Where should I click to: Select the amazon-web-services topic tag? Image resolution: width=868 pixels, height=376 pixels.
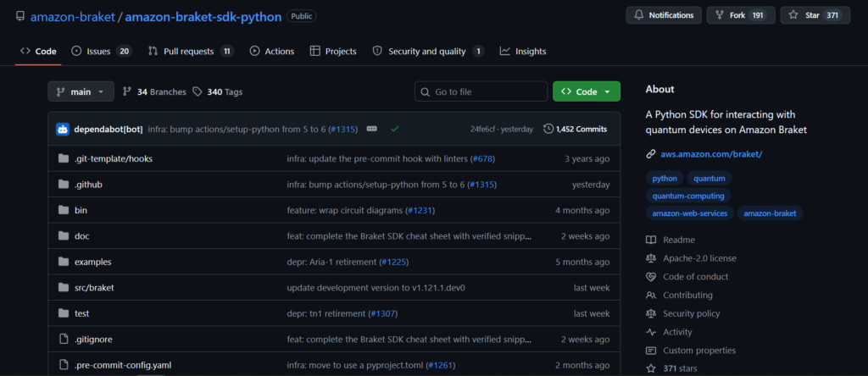pyautogui.click(x=690, y=213)
